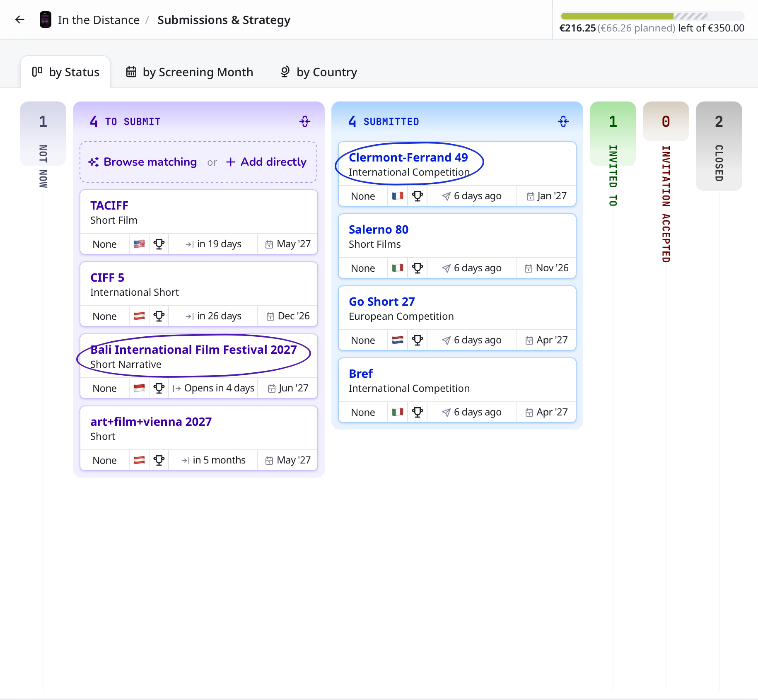Expand the Not Now column
The image size is (758, 700).
pos(43,133)
